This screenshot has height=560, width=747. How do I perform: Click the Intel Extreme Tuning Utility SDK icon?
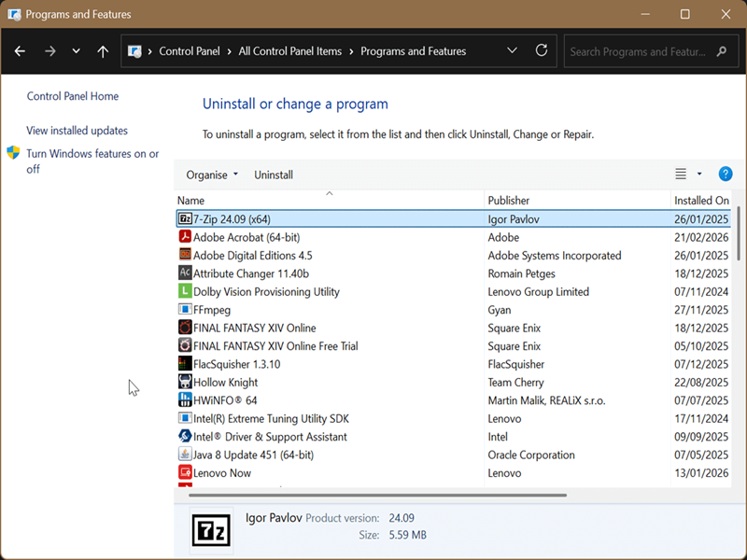click(x=185, y=418)
